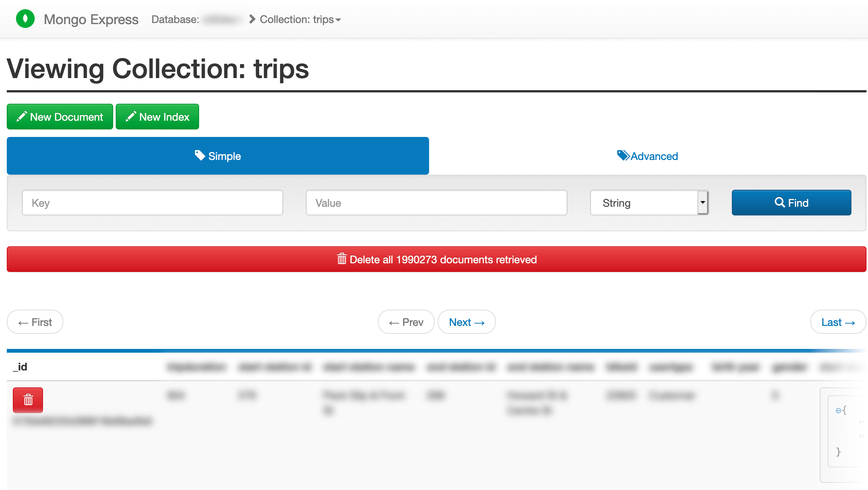Click the Simple search tag icon

point(200,156)
